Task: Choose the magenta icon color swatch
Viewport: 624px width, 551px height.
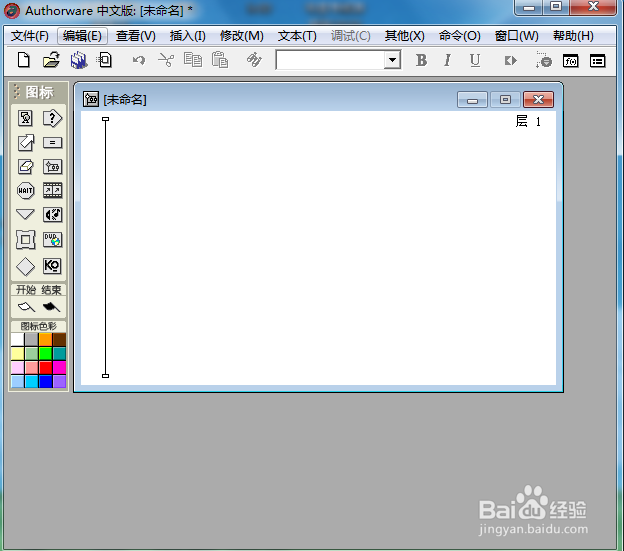Action: pyautogui.click(x=59, y=367)
